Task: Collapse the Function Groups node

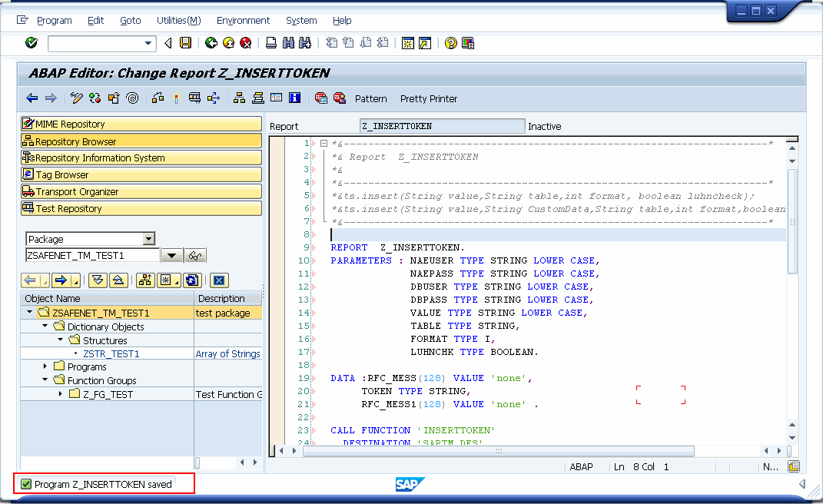Action: 45,379
